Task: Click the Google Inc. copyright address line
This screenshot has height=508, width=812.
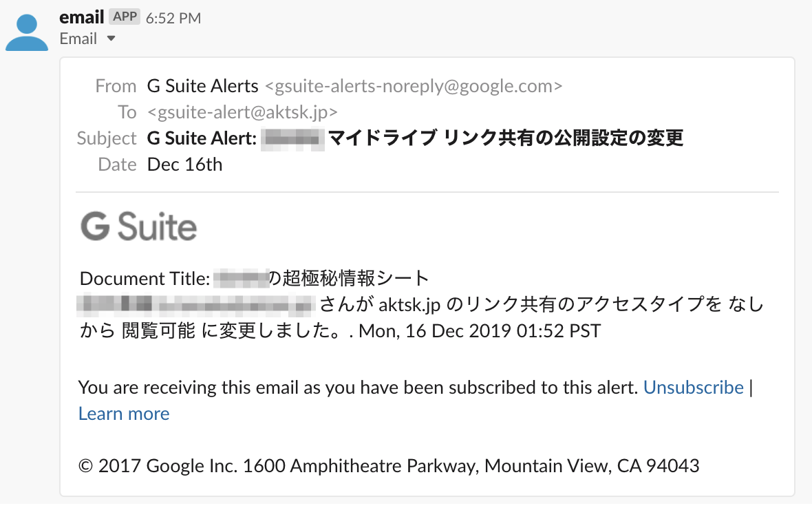Action: click(389, 466)
